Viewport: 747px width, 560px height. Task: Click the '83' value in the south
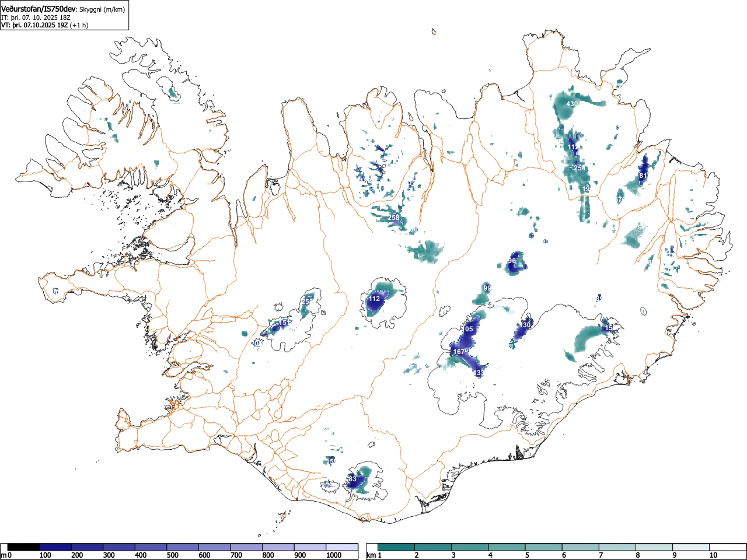coord(352,480)
